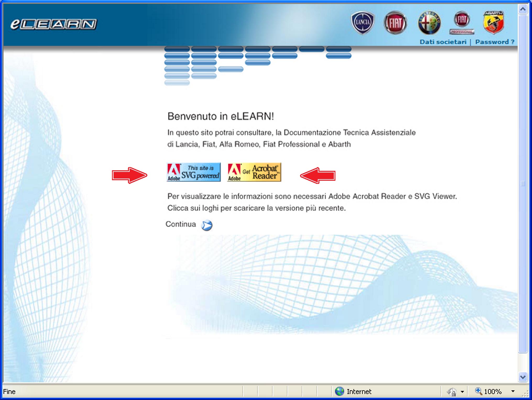This screenshot has width=532, height=400.
Task: Click the Continua text link
Action: [x=180, y=224]
